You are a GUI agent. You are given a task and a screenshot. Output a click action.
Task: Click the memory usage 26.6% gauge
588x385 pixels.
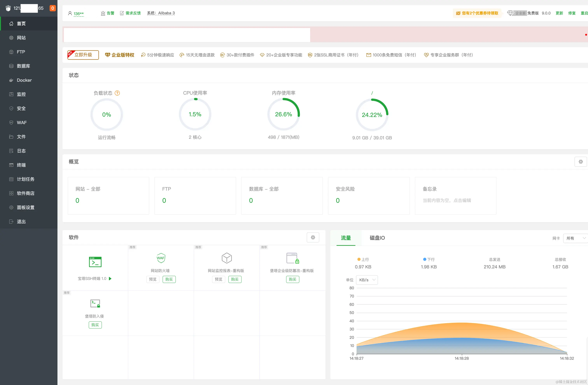click(x=283, y=114)
